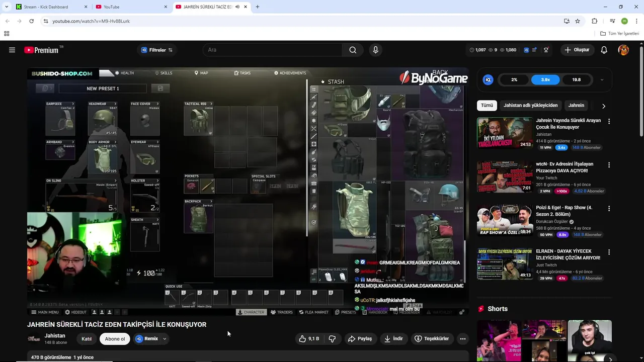Open the three-dot more actions menu

(x=463, y=339)
